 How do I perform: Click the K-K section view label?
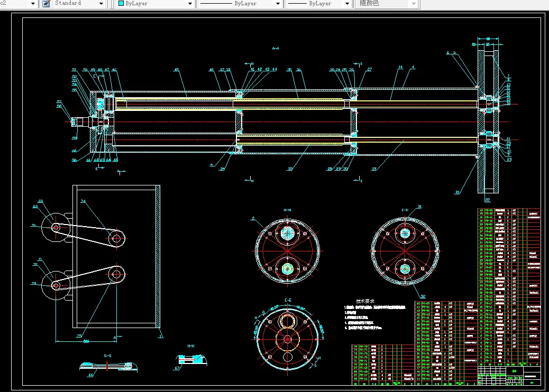[405, 210]
